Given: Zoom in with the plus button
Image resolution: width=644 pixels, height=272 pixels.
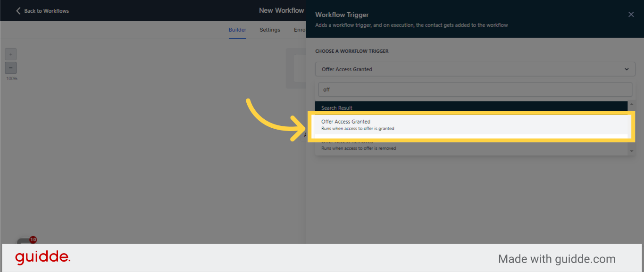Looking at the screenshot, I should click(x=11, y=54).
